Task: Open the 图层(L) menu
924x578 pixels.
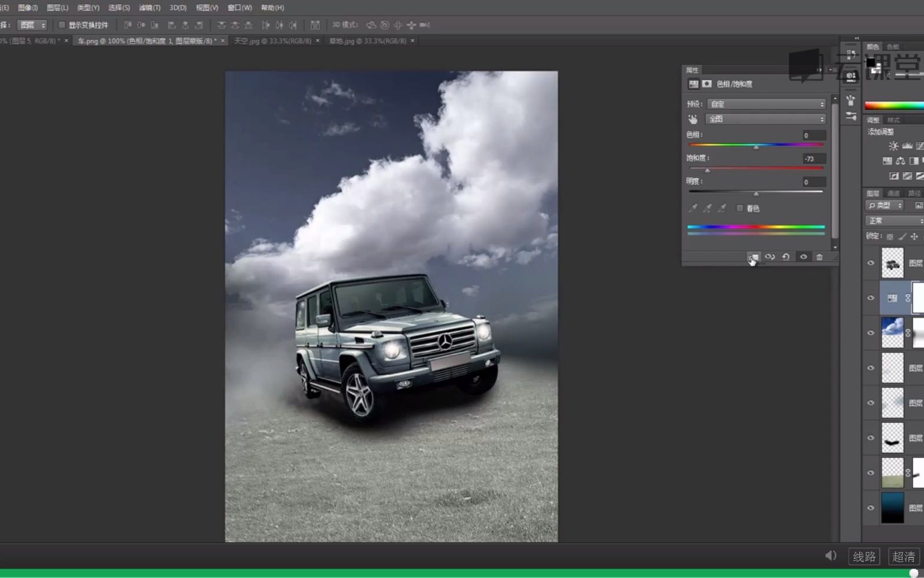Action: (x=57, y=8)
